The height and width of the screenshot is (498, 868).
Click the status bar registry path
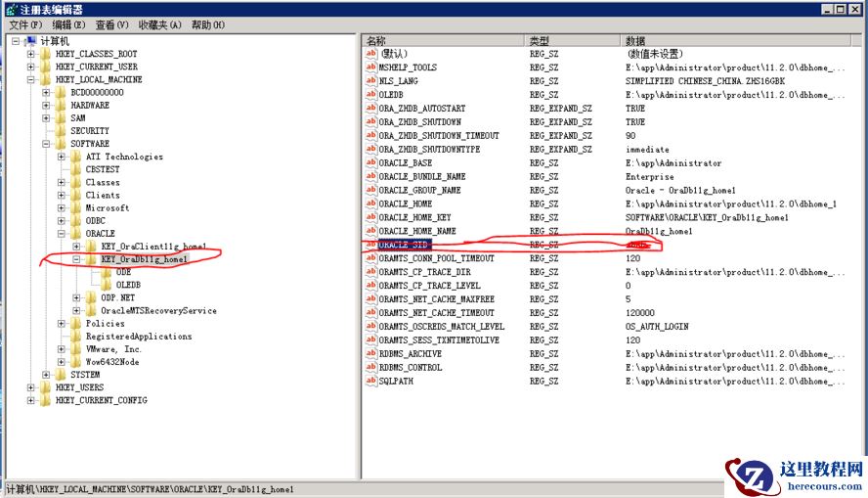click(150, 489)
